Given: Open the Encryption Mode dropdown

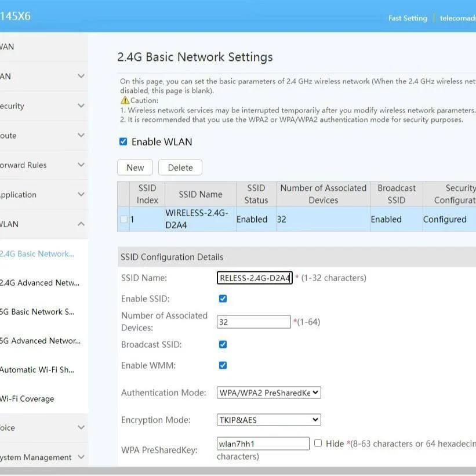Looking at the screenshot, I should pyautogui.click(x=268, y=420).
